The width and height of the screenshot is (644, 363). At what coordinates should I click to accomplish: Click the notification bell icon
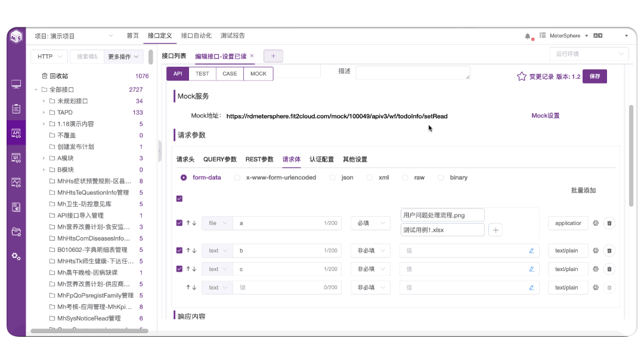pyautogui.click(x=528, y=36)
